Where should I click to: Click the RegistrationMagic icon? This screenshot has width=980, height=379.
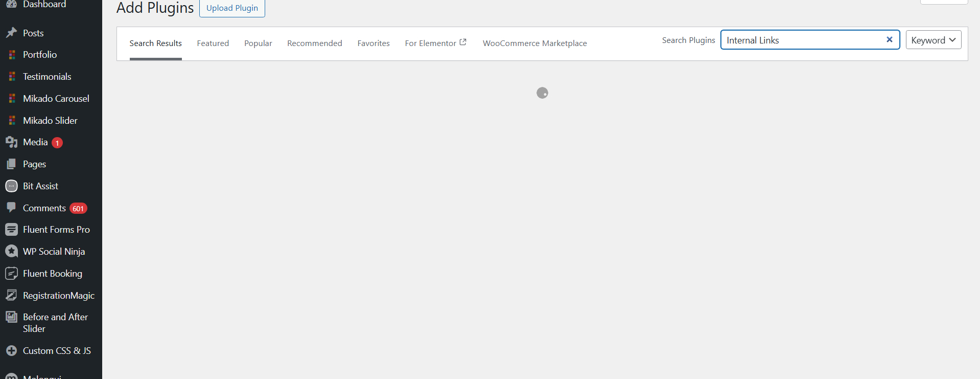[x=11, y=295]
